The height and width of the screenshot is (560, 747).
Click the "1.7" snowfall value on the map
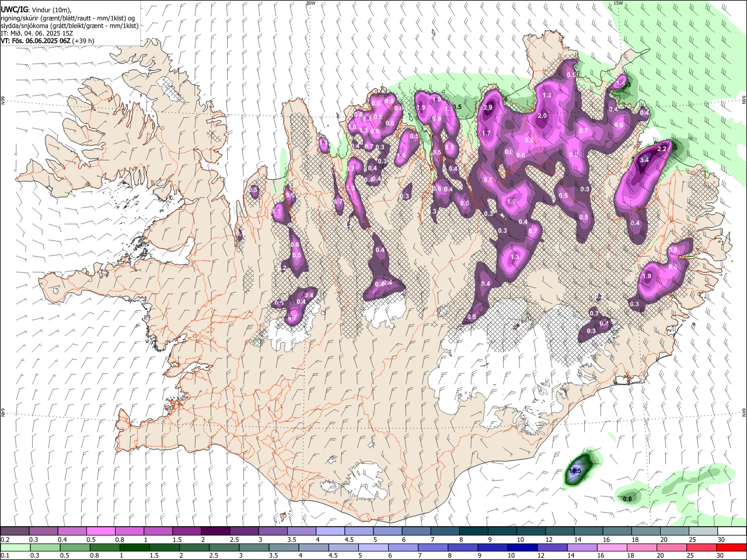pos(486,133)
